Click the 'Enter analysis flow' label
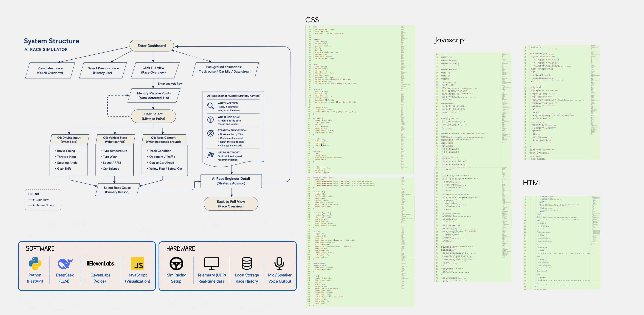The width and height of the screenshot is (644, 315). click(170, 84)
